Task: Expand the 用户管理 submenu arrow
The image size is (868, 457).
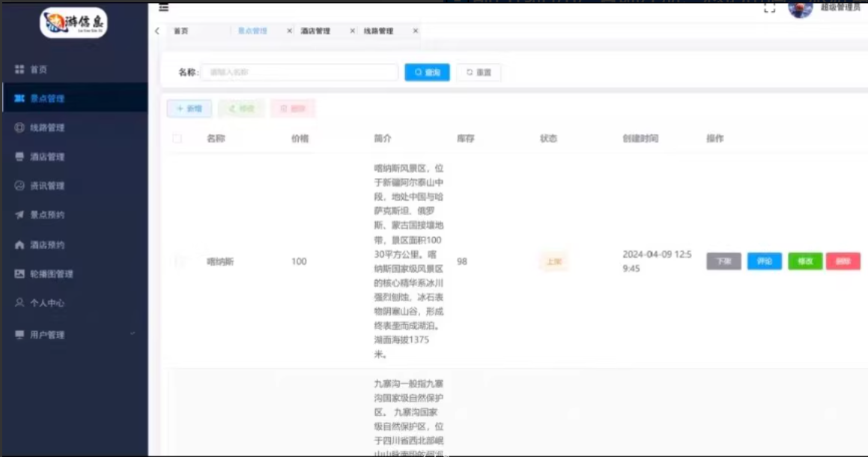Action: tap(133, 334)
